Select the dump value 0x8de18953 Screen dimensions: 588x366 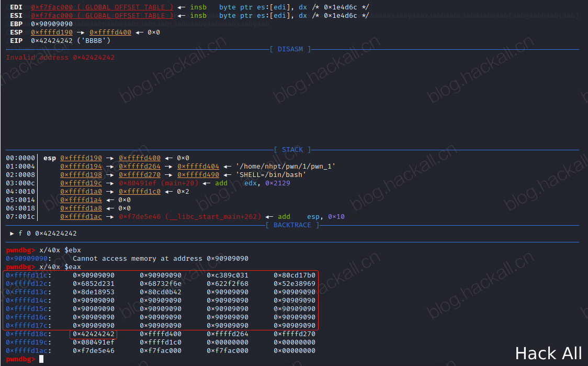click(93, 292)
